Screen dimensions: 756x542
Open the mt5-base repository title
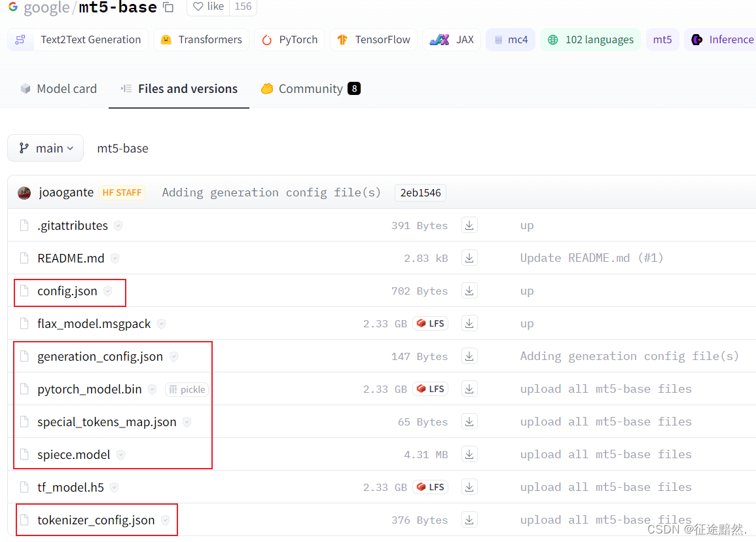pos(118,7)
